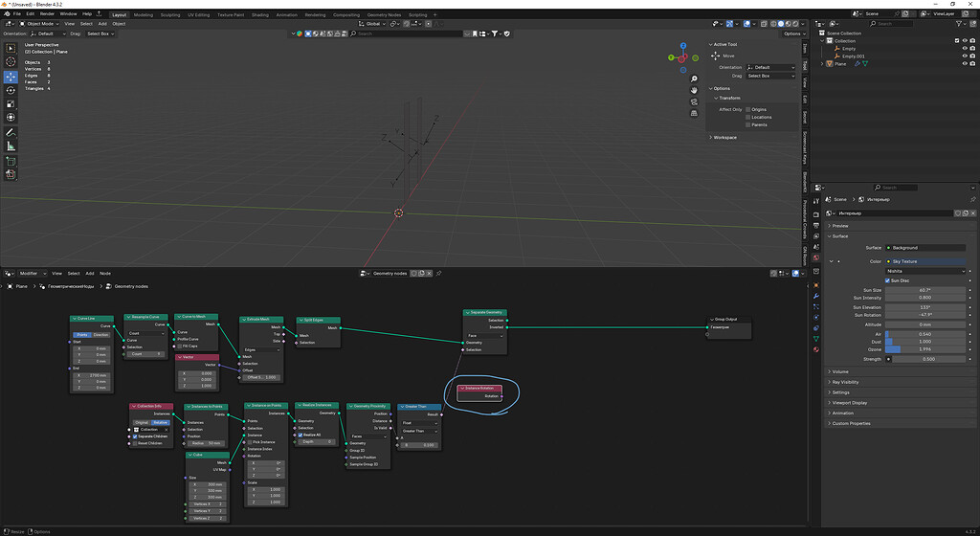This screenshot has width=980, height=536.
Task: Open the World properties tab icon
Action: [816, 257]
